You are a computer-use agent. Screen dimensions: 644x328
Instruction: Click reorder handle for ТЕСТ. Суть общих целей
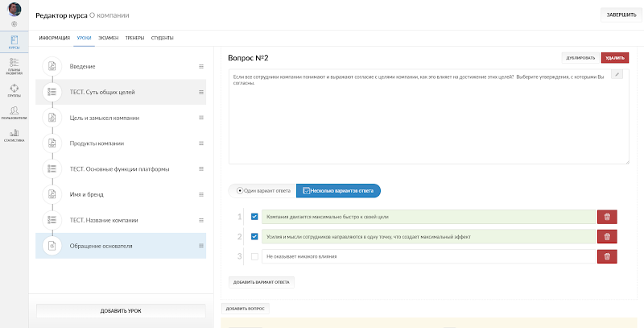tap(201, 92)
